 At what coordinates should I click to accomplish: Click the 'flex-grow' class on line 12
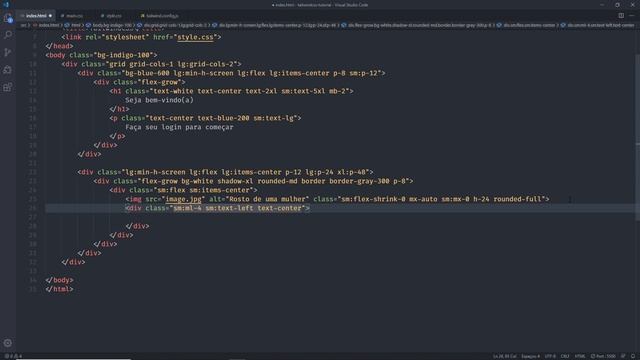coord(159,82)
